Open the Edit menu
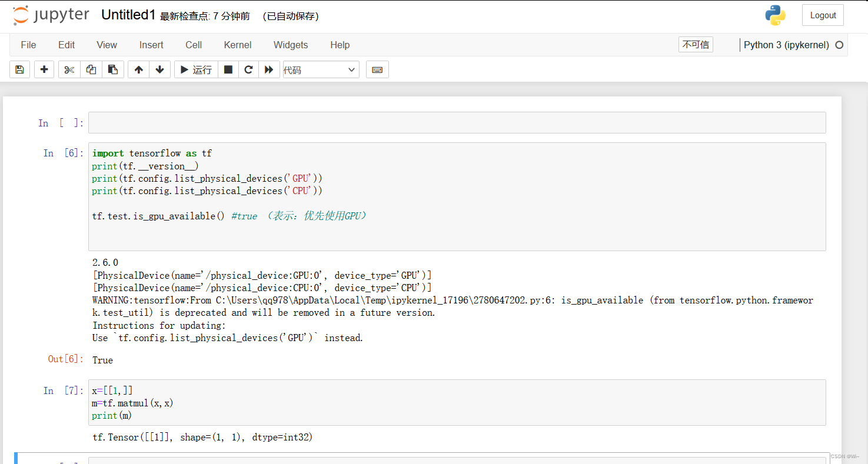868x464 pixels. pos(66,45)
